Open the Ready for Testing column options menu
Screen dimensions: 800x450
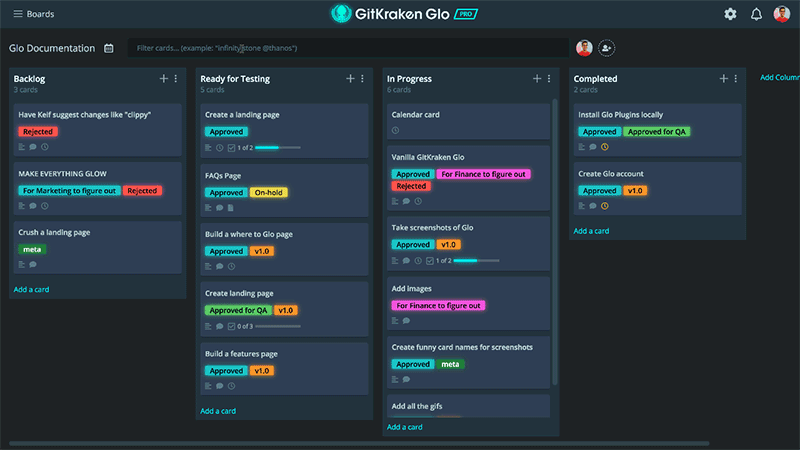(x=362, y=79)
